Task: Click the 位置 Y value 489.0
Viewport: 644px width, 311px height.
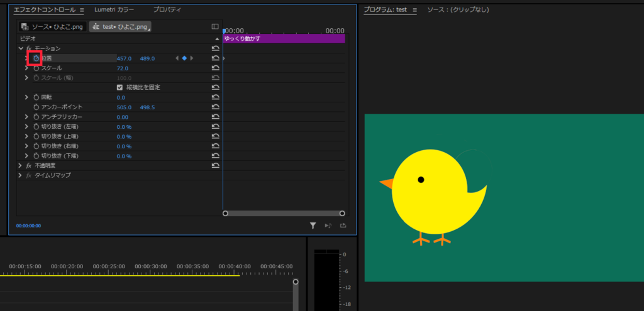Action: [147, 58]
